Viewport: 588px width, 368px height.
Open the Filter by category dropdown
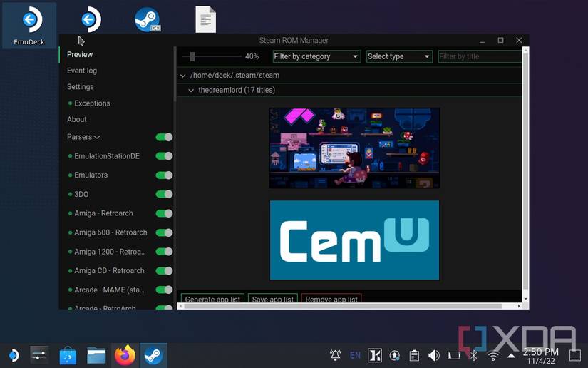coord(316,56)
